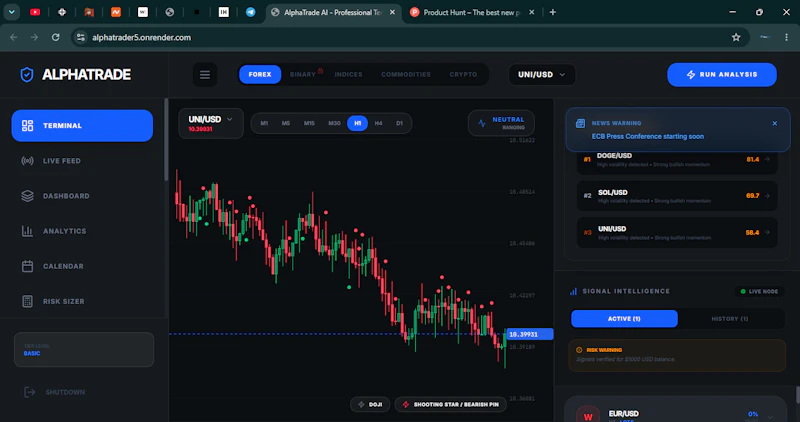Open the YouTube pinned tab
This screenshot has height=422, width=800.
pyautogui.click(x=35, y=12)
